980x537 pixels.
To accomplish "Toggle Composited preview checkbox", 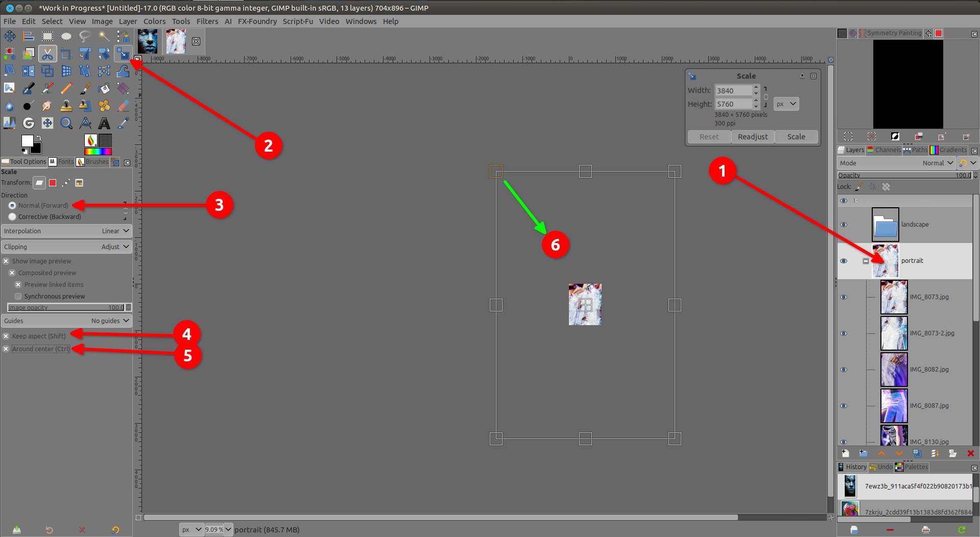I will pyautogui.click(x=12, y=273).
